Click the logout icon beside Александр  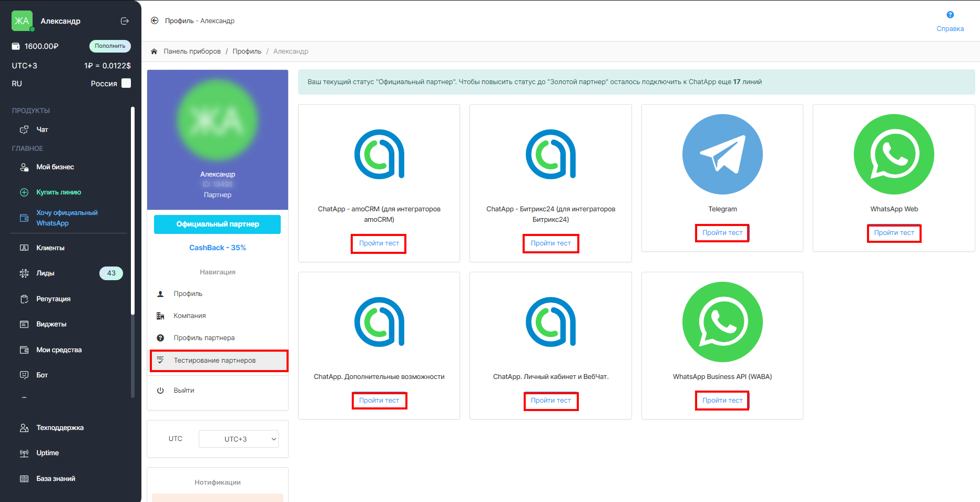click(125, 21)
